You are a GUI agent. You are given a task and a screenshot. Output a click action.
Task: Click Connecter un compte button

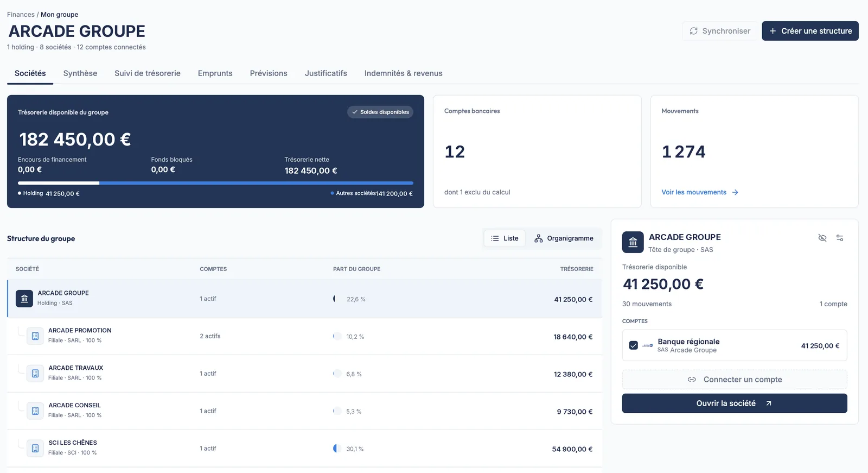[735, 380]
